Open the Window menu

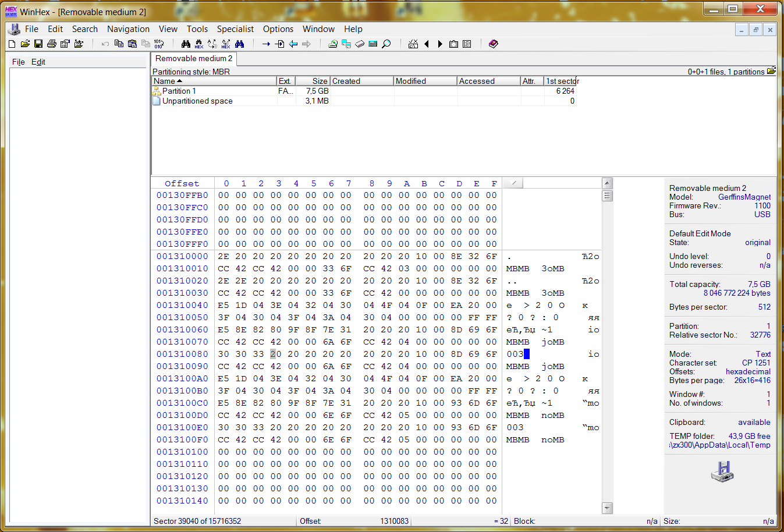tap(318, 29)
